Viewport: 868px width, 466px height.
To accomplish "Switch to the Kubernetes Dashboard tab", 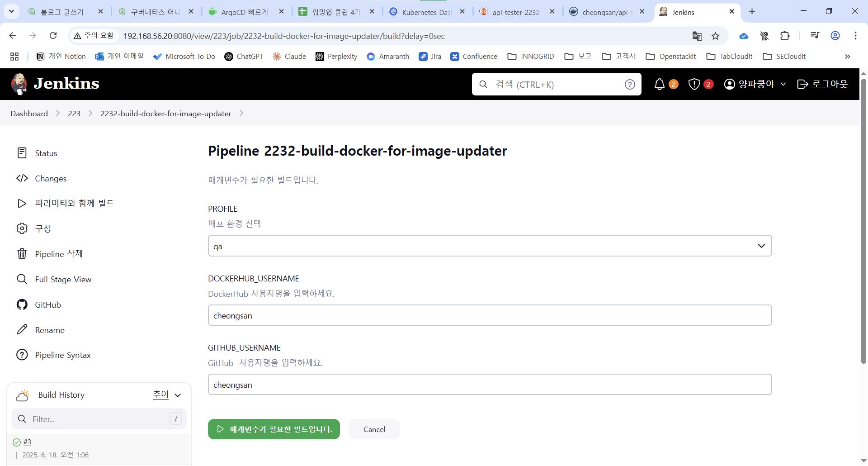I will click(x=427, y=12).
